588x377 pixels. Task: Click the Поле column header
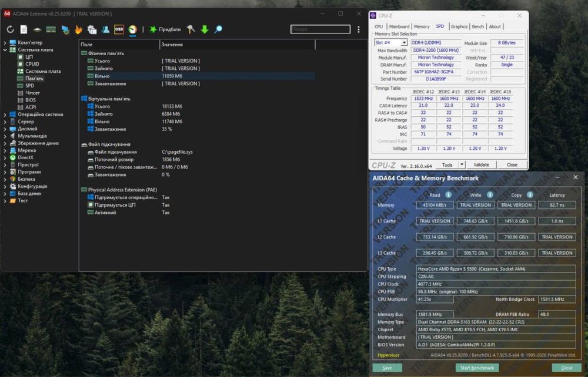[x=119, y=45]
